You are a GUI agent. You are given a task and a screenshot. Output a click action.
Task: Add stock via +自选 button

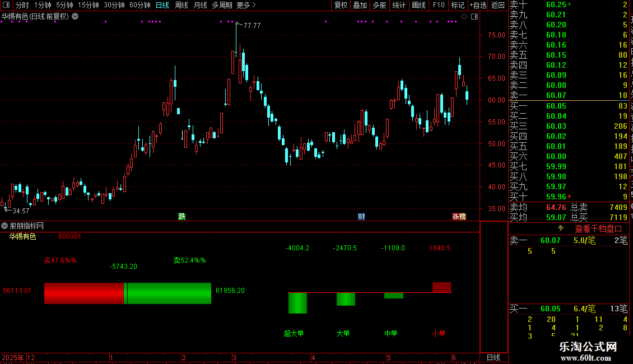[x=478, y=5]
